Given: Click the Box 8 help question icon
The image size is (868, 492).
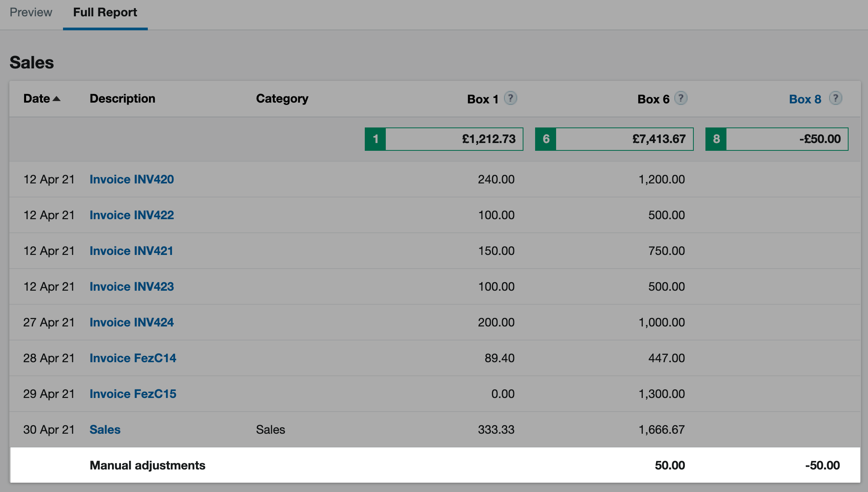Looking at the screenshot, I should (835, 98).
